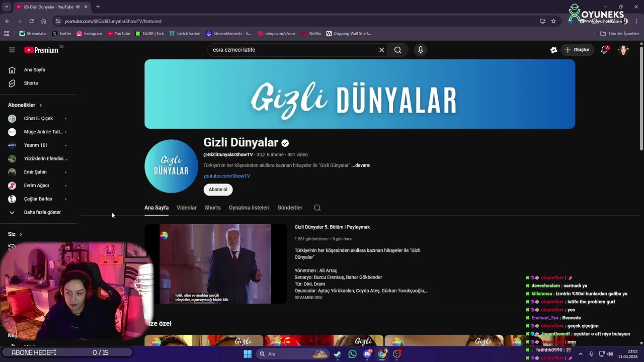Expand the Siz section
The width and height of the screenshot is (644, 362).
point(15,234)
